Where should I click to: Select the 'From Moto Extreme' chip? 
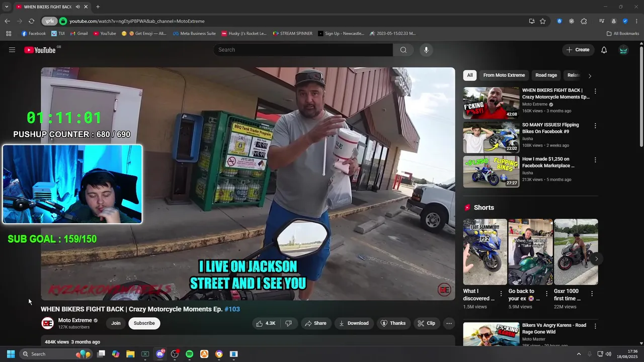click(504, 75)
